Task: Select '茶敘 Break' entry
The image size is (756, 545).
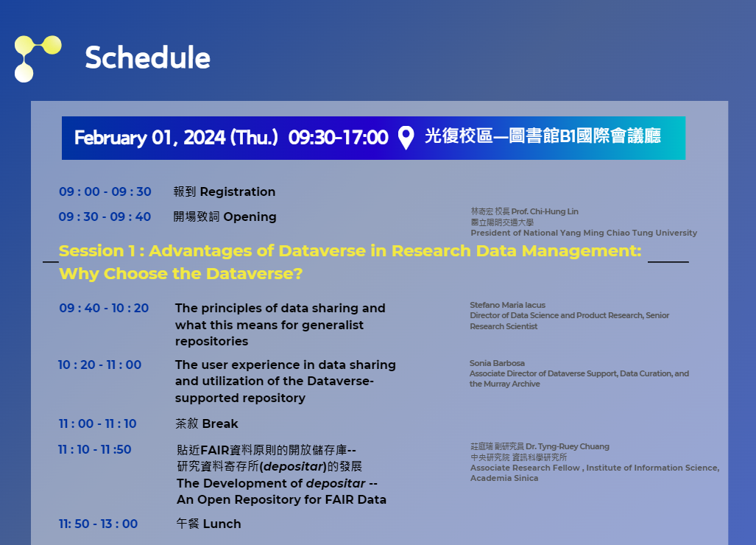Action: [x=207, y=424]
